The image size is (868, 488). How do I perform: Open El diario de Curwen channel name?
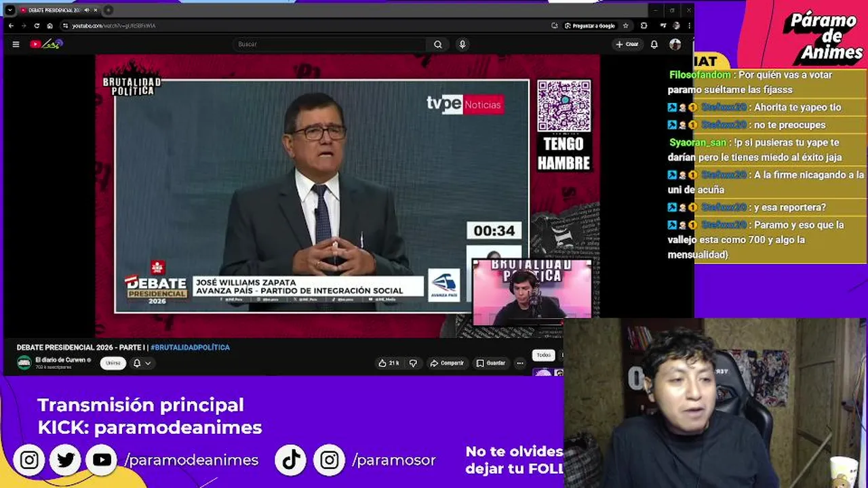60,360
